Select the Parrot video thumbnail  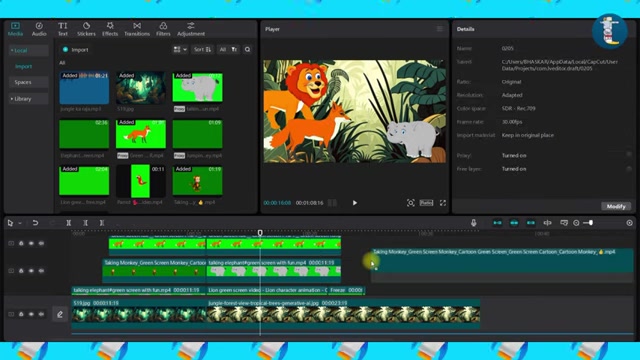point(141,181)
